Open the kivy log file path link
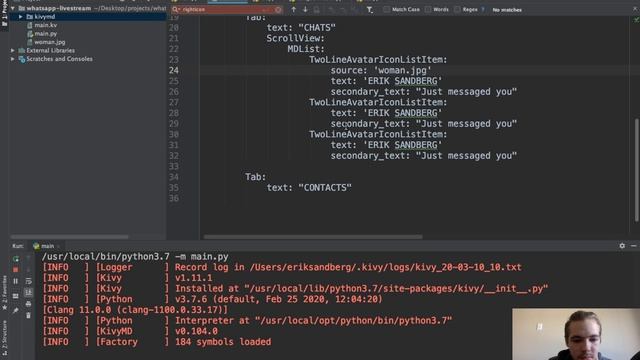Screen dimensions: 640x360 (385, 267)
